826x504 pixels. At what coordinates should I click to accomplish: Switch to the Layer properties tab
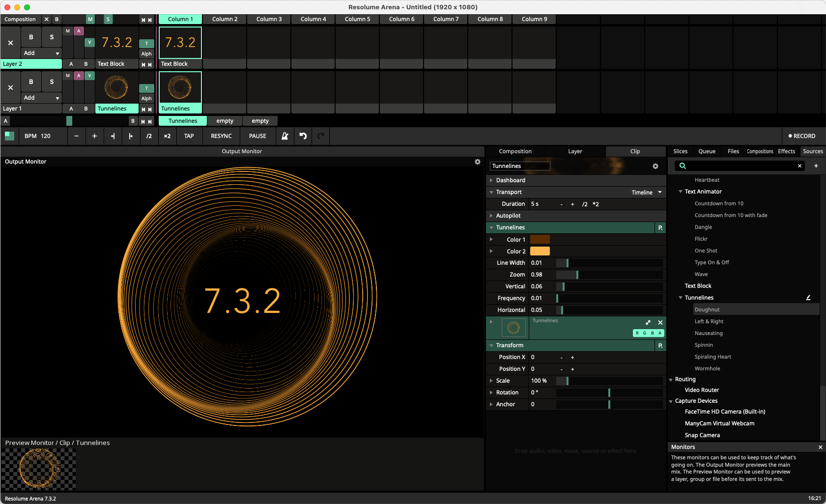[575, 151]
